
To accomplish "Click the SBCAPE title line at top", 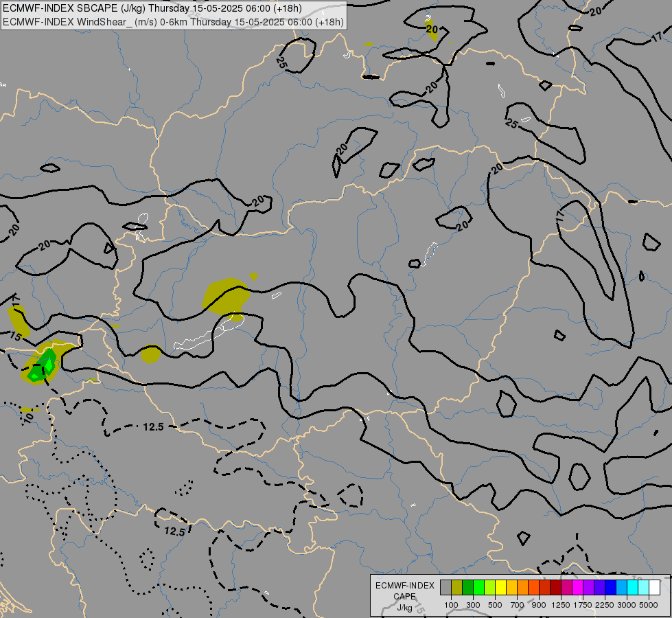I will (152, 8).
